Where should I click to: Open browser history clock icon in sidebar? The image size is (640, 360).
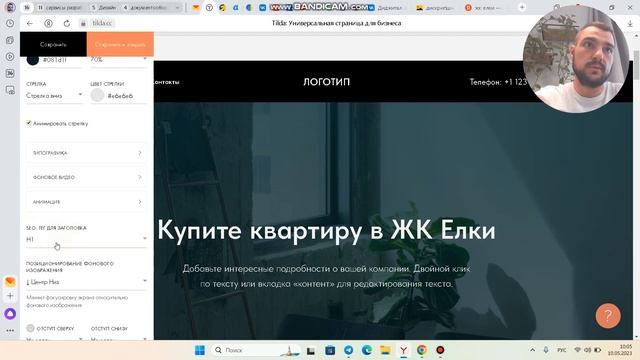10,24
